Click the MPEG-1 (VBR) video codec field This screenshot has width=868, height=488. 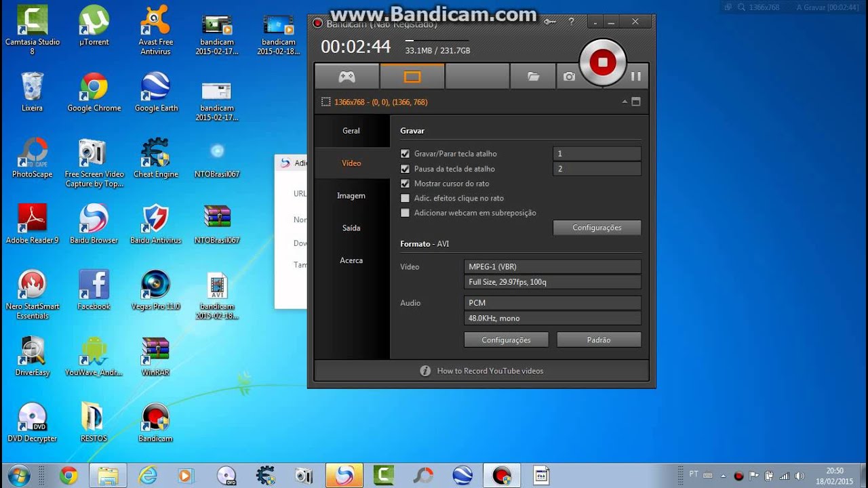(x=552, y=266)
